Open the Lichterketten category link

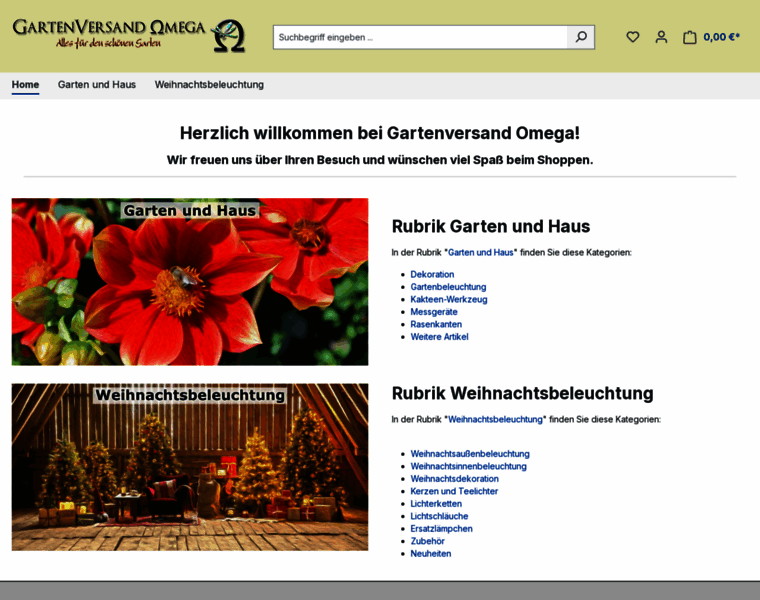tap(436, 504)
